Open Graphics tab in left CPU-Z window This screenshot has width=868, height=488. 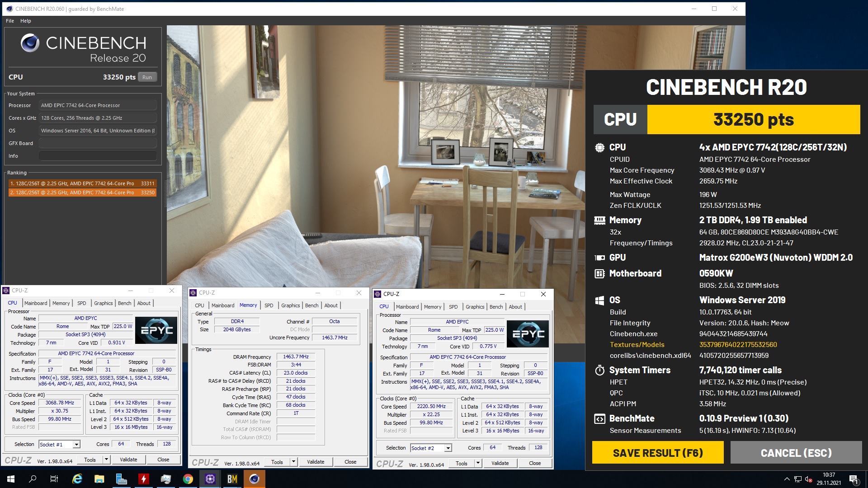click(x=104, y=303)
